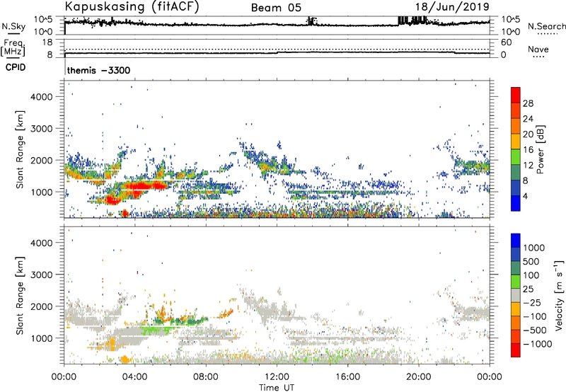
Task: Pick the Velocity colorbar segment between 100 and 500
Action: point(516,268)
